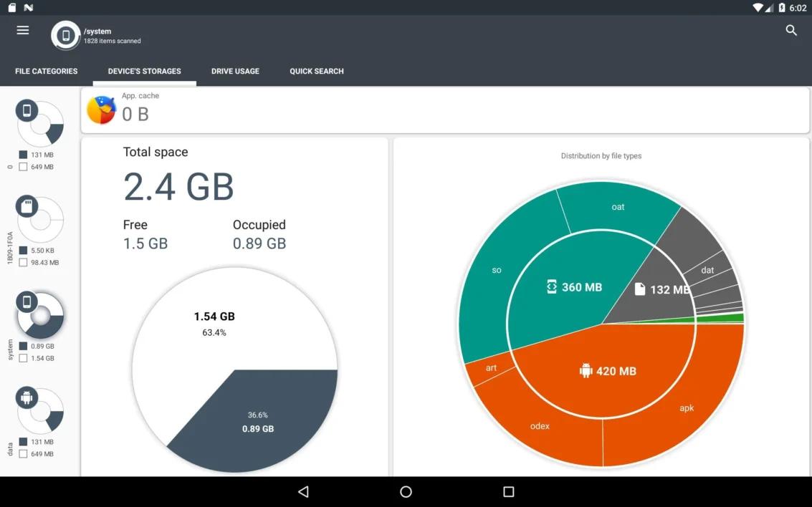This screenshot has width=812, height=507.
Task: Toggle the 98.43 MB checkbox under 1B09-1F0A
Action: pos(22,263)
